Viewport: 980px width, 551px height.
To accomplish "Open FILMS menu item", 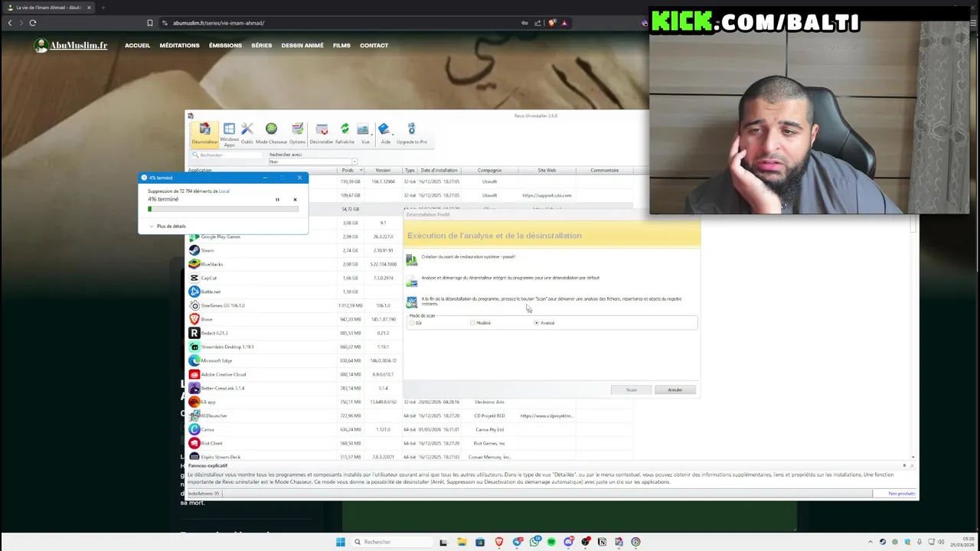I will (341, 45).
